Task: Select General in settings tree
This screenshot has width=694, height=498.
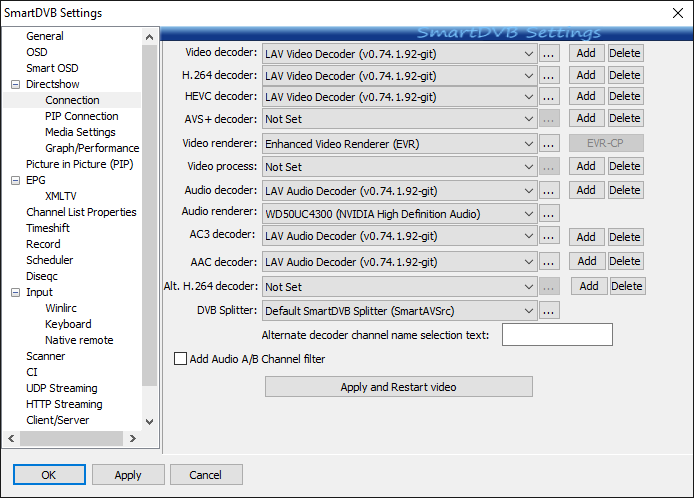Action: click(x=45, y=36)
